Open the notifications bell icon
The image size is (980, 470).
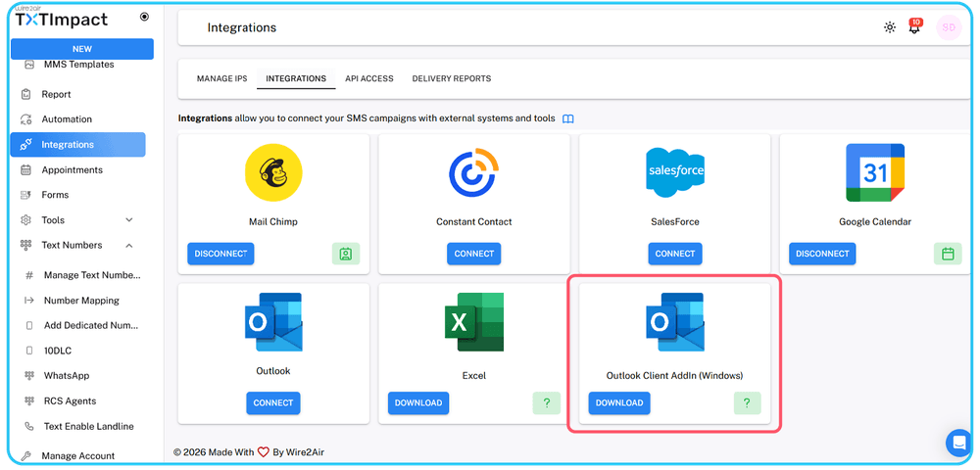click(914, 27)
